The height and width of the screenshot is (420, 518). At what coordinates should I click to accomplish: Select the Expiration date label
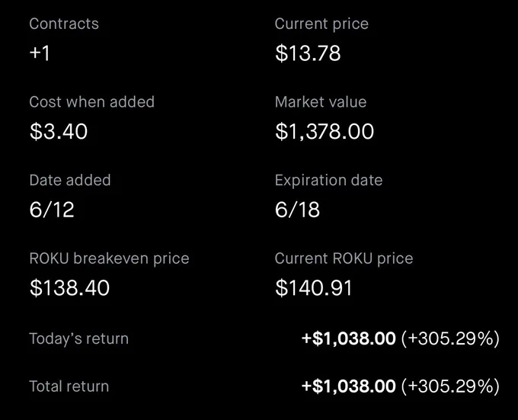[328, 181]
